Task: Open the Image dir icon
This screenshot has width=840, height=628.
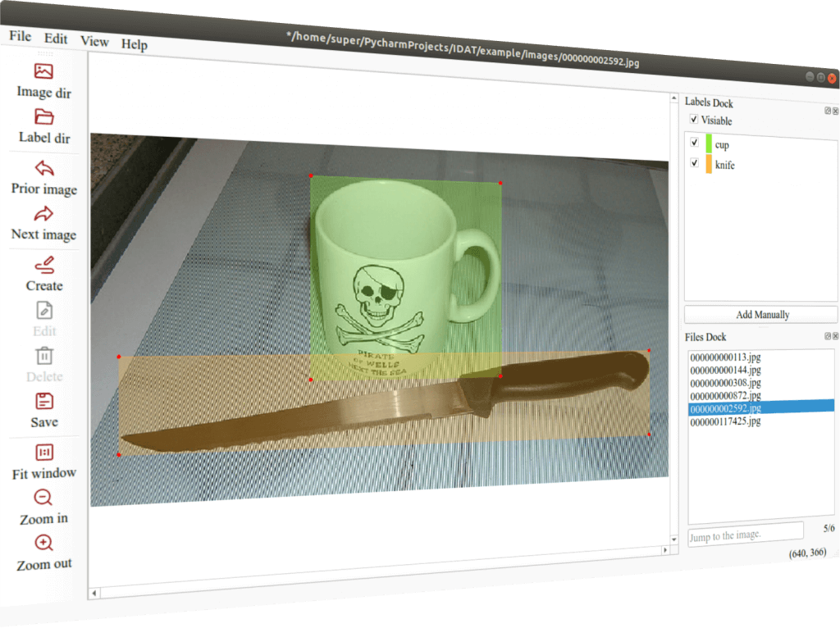Action: (x=44, y=71)
